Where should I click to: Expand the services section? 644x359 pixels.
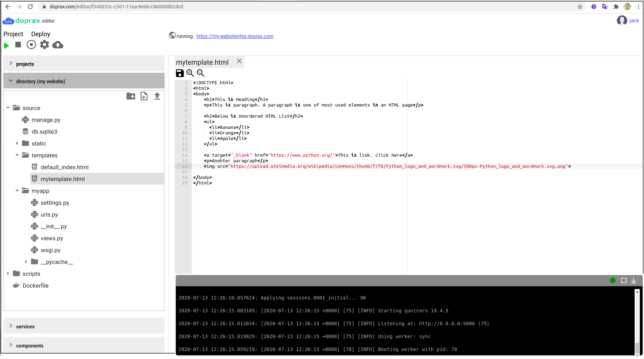tap(25, 326)
